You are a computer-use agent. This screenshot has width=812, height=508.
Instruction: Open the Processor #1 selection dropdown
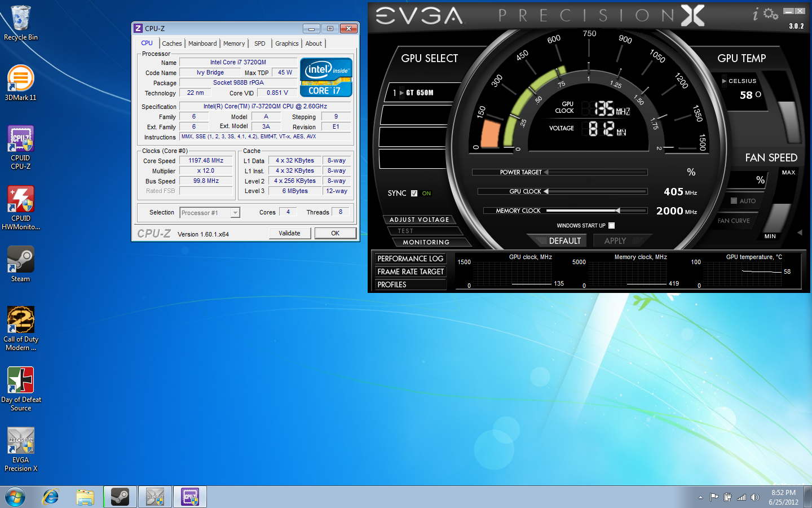[235, 213]
